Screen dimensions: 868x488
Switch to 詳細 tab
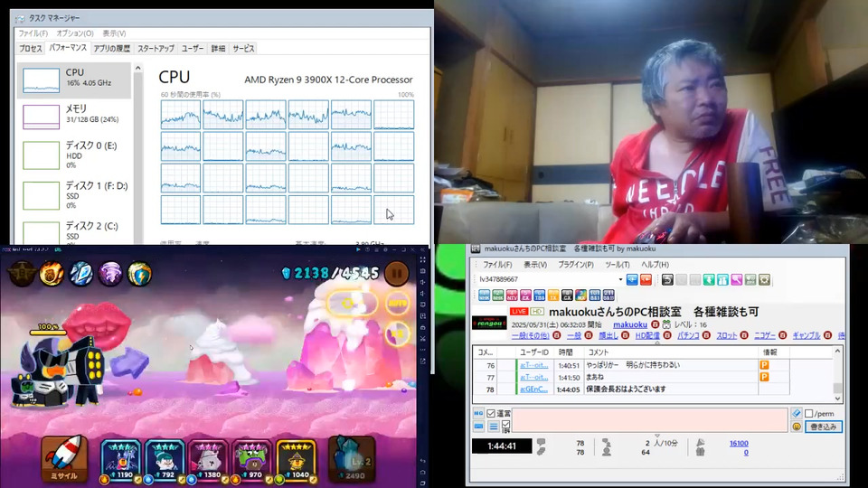coord(218,49)
